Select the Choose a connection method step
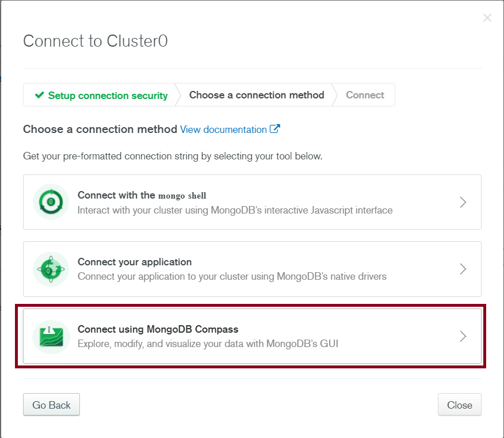The width and height of the screenshot is (504, 438). [x=257, y=95]
